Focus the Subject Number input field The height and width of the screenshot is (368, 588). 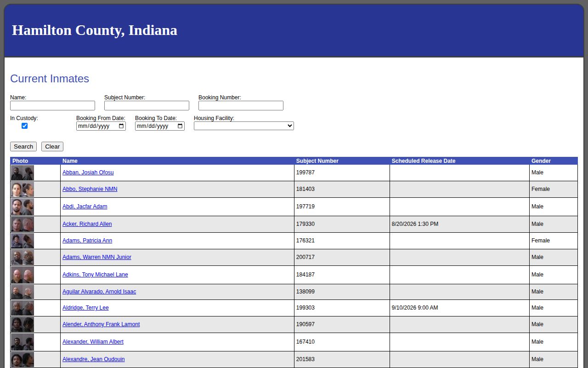tap(147, 106)
